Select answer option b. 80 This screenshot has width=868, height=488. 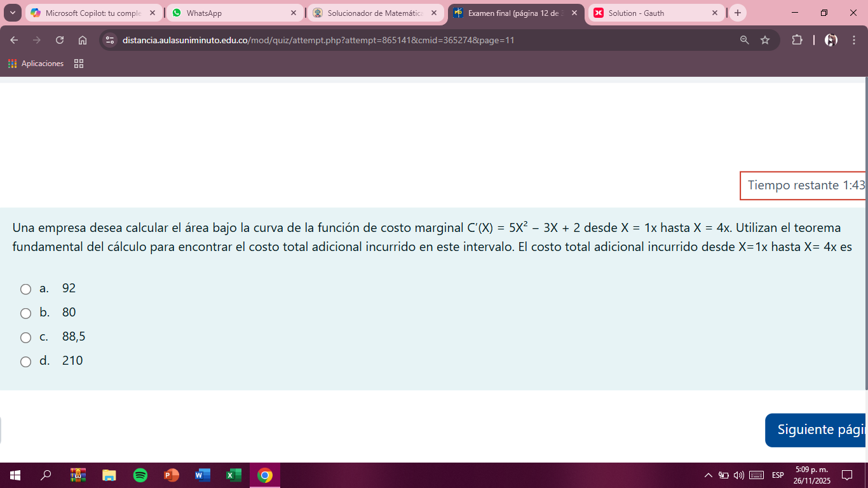26,313
